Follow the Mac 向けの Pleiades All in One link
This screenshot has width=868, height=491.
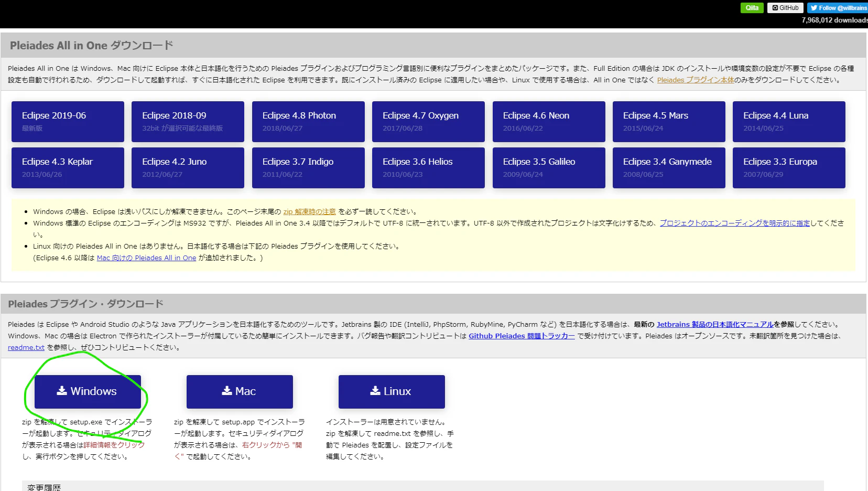[146, 258]
